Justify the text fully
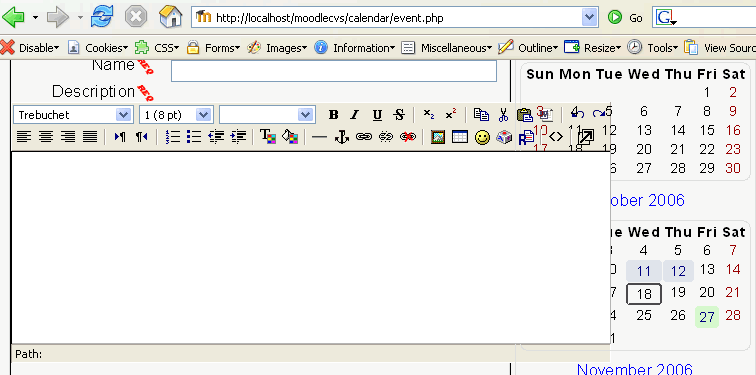 [90, 137]
